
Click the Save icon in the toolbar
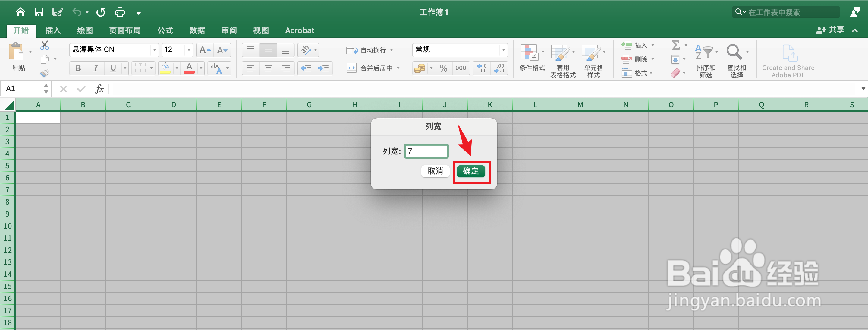tap(39, 12)
